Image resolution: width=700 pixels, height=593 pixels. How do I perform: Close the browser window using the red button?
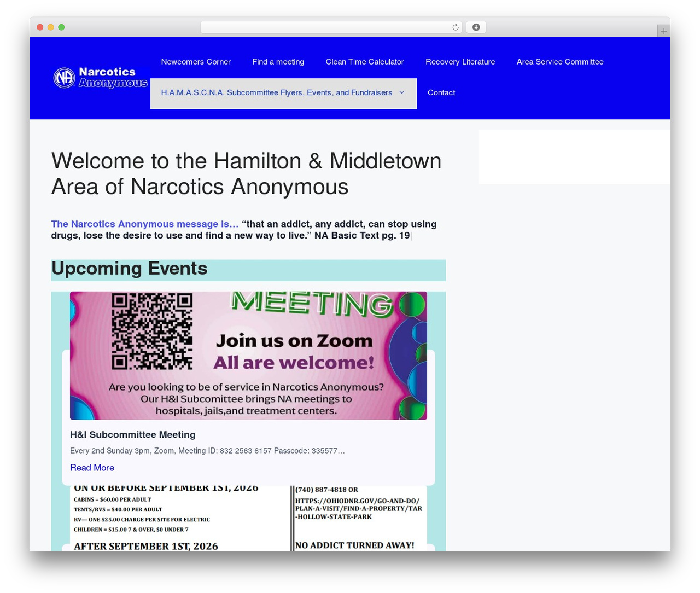click(40, 27)
